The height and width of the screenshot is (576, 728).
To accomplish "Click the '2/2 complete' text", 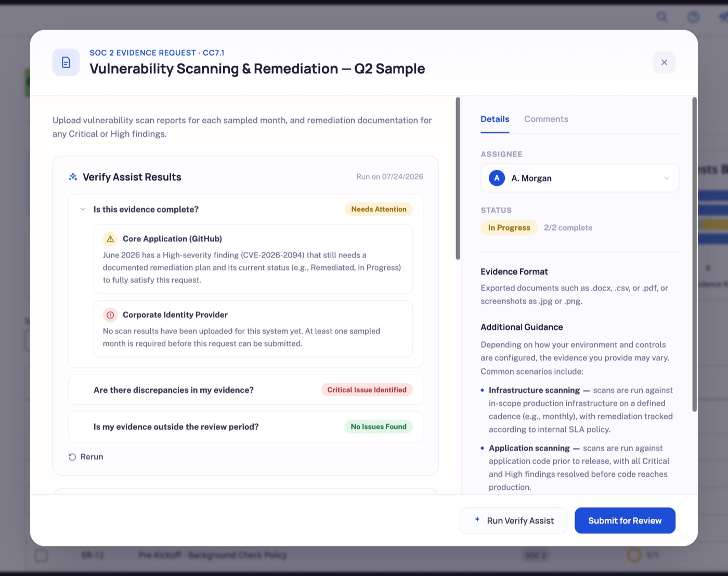I will tap(568, 227).
